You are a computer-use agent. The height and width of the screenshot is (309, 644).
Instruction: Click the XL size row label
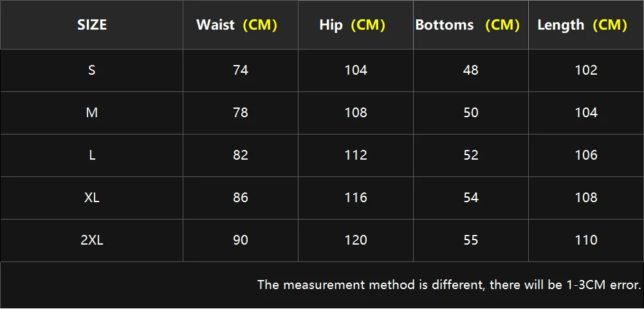click(x=91, y=198)
